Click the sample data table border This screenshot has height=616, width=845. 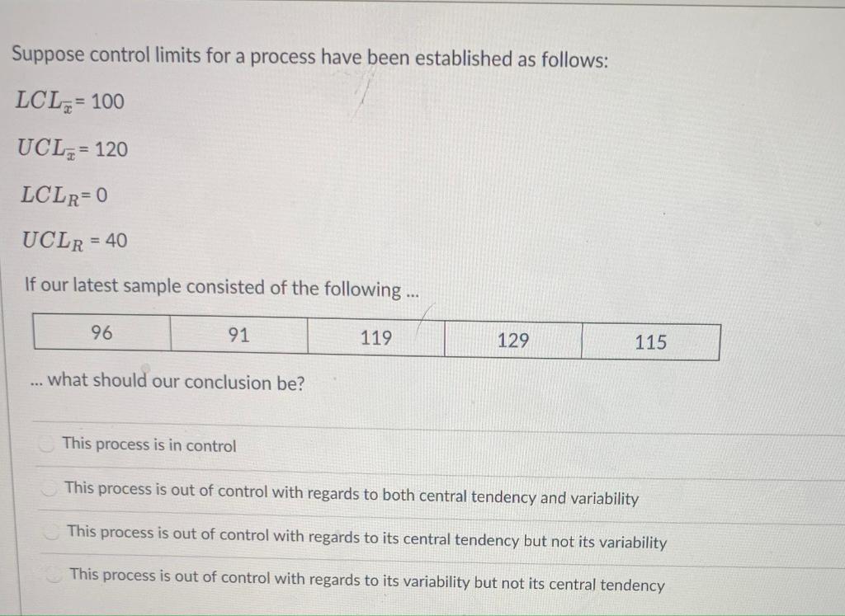coord(376,316)
